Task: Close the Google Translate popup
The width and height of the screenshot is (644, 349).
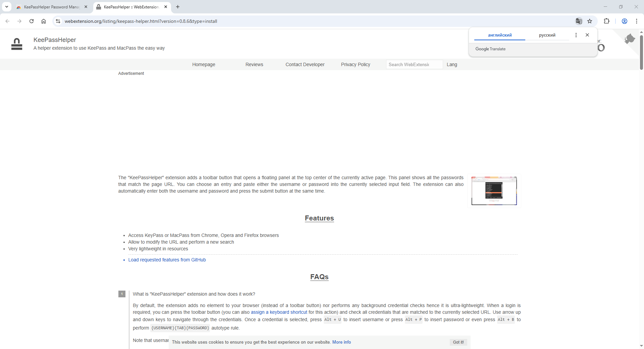Action: click(587, 35)
